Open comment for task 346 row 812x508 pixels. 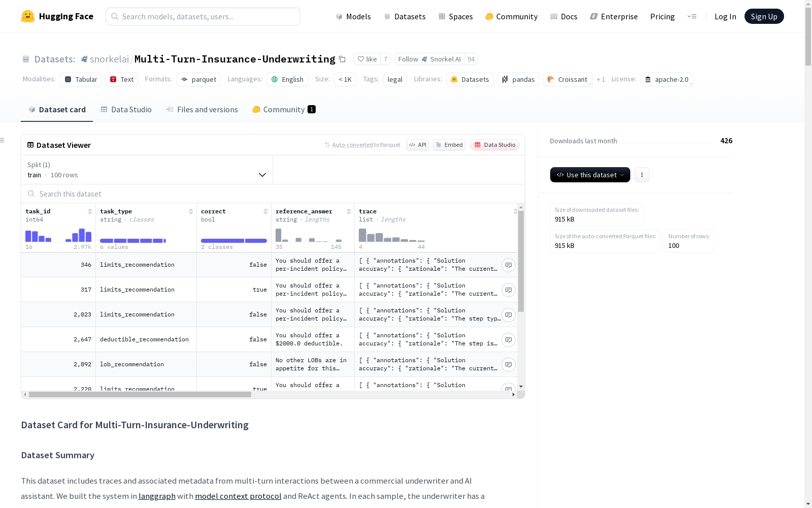pyautogui.click(x=508, y=265)
